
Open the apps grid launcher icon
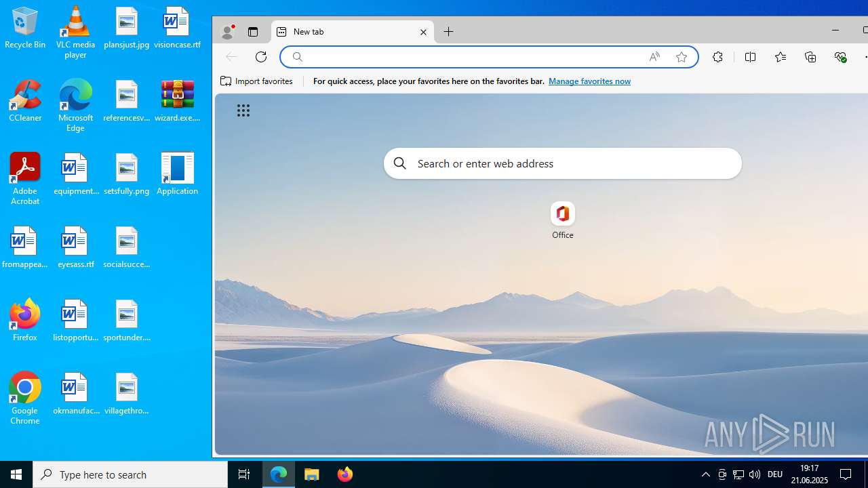click(243, 110)
